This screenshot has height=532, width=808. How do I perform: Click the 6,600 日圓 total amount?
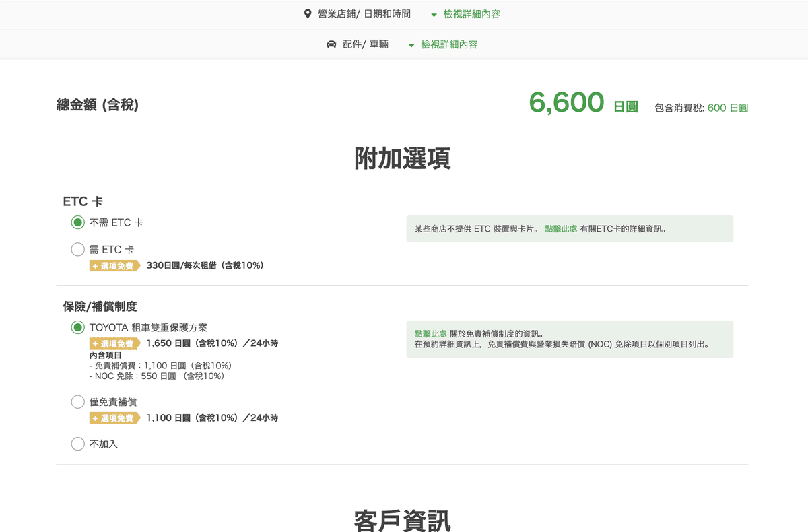582,103
